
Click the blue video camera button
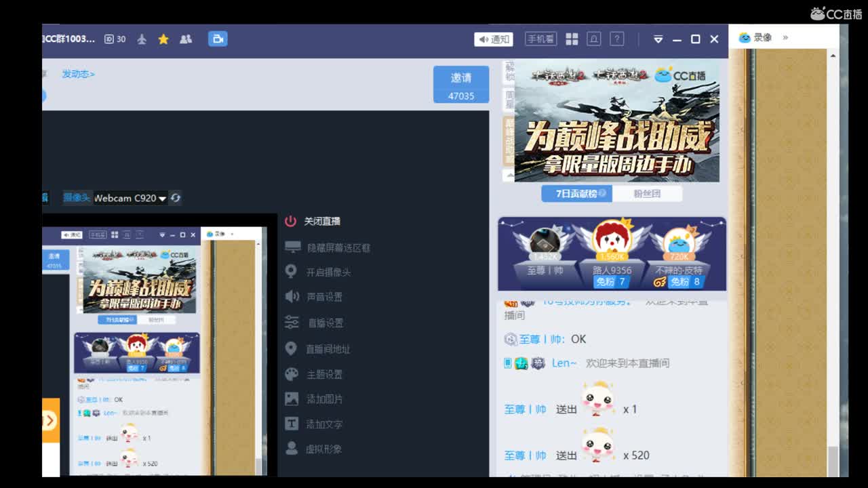point(218,39)
